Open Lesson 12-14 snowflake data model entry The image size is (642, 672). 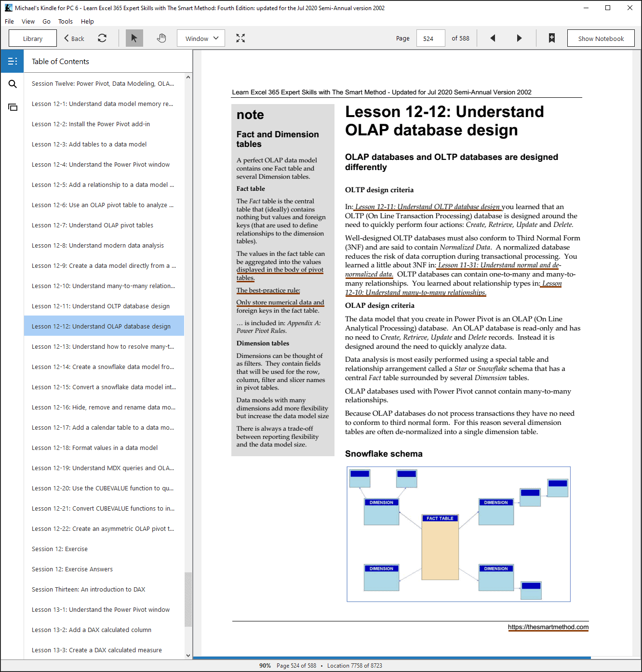[x=104, y=367]
